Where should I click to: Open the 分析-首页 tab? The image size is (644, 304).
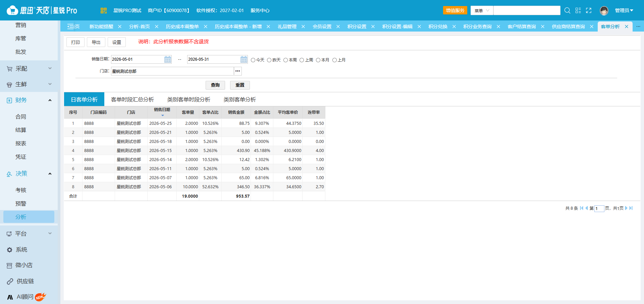(139, 27)
